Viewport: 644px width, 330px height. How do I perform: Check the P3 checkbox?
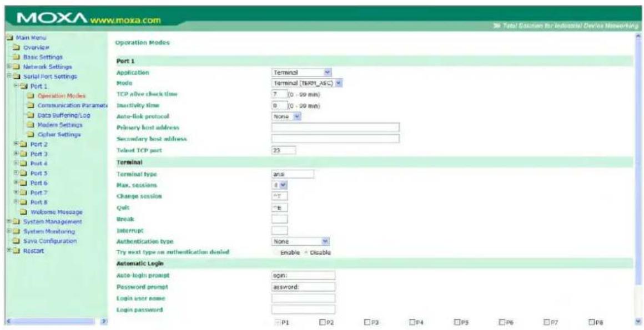click(x=366, y=323)
